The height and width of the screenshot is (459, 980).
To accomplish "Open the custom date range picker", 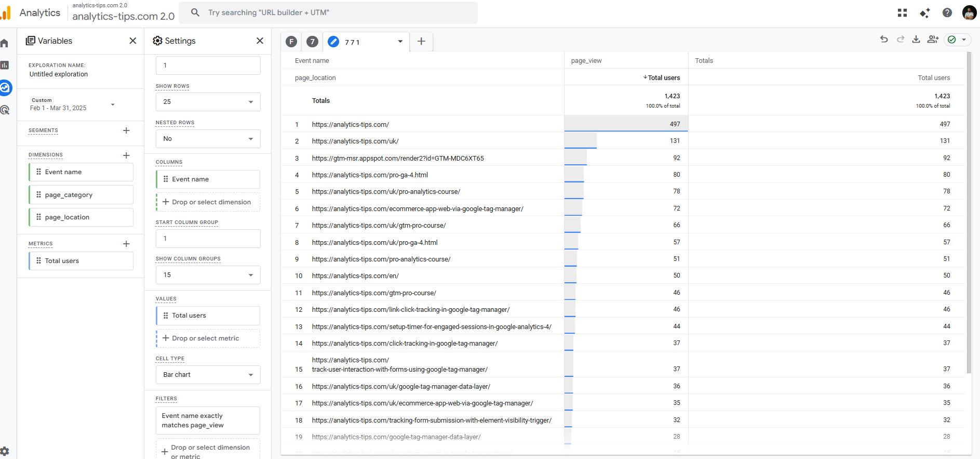I will (x=72, y=104).
